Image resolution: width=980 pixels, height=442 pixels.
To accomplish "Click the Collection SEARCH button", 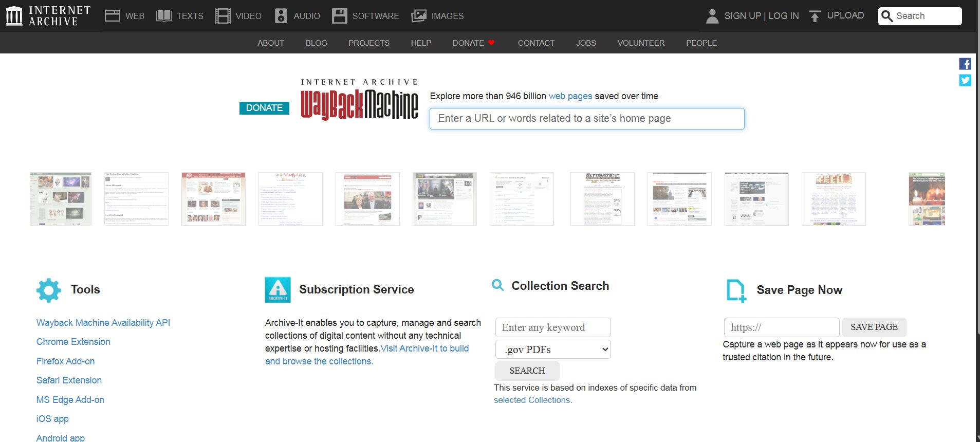I will [527, 371].
